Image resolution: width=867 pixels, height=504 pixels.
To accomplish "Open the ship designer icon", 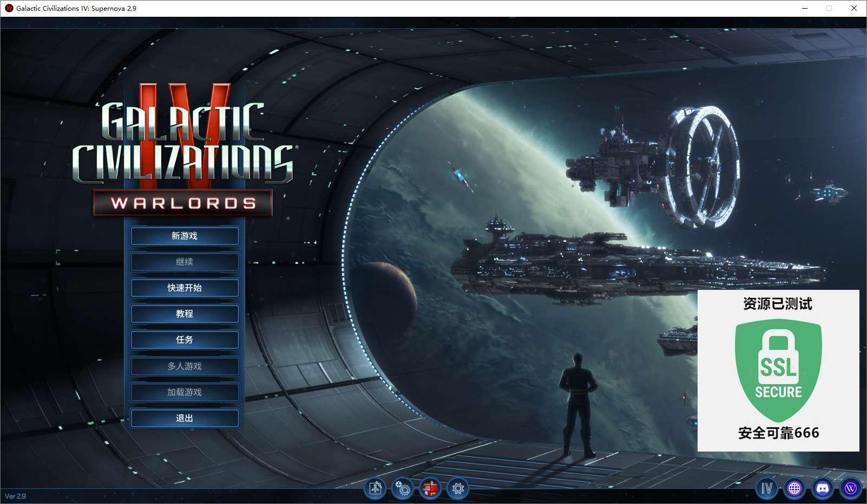I will (375, 489).
